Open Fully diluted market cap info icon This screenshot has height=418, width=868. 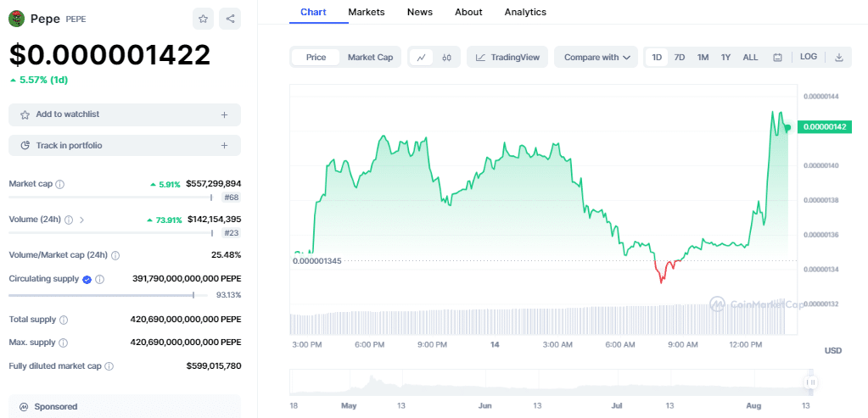point(109,366)
